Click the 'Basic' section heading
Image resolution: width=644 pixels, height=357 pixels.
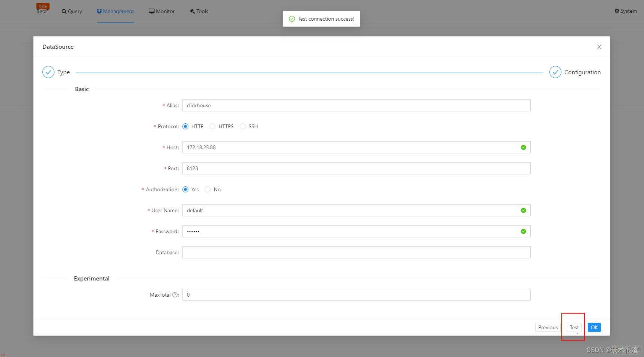coord(82,89)
